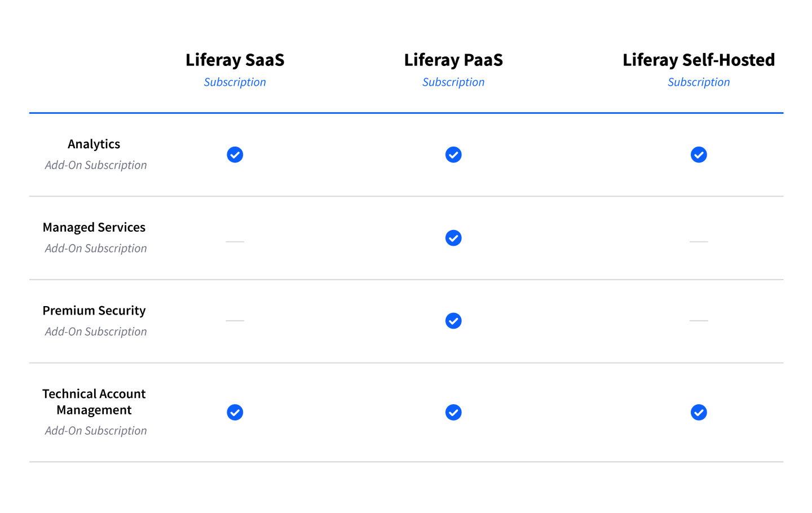Click Managed Services checkmark under Liferay PaaS
This screenshot has width=812, height=513.
point(453,238)
